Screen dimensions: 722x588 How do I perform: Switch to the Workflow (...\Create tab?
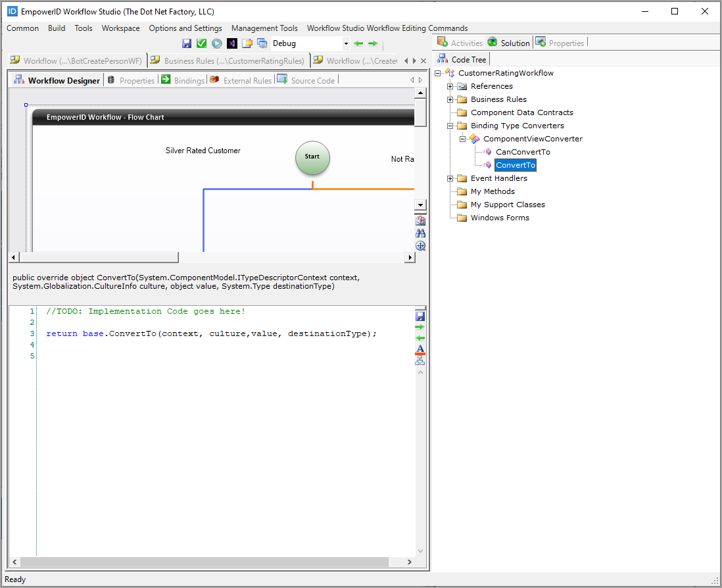[356, 61]
